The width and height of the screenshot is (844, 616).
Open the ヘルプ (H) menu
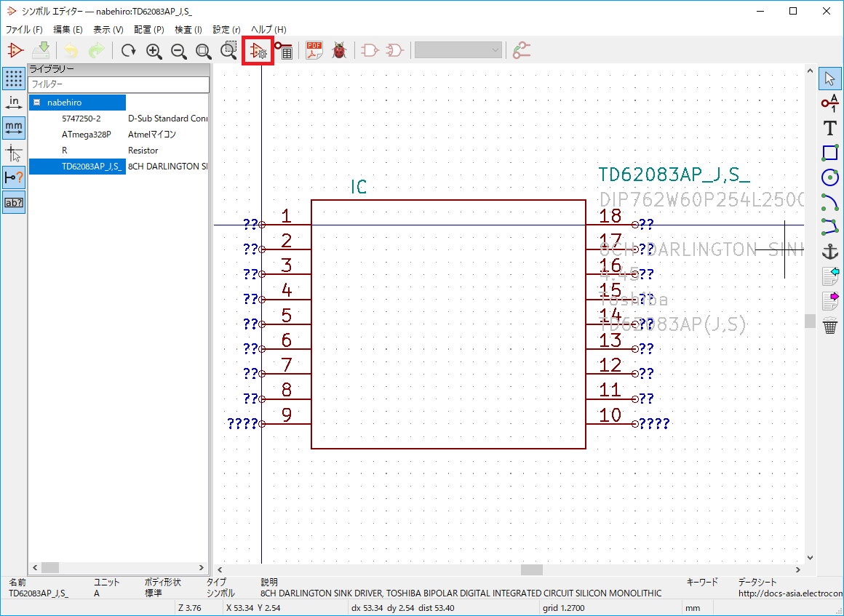[x=268, y=30]
